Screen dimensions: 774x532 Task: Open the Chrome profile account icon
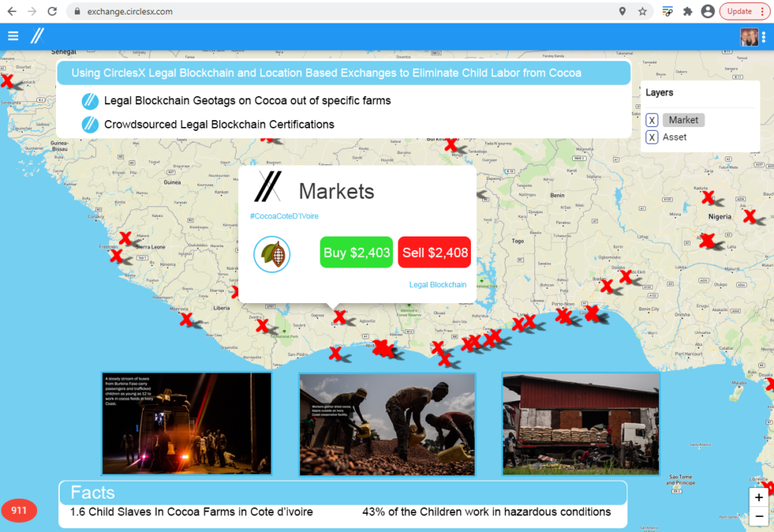point(707,11)
